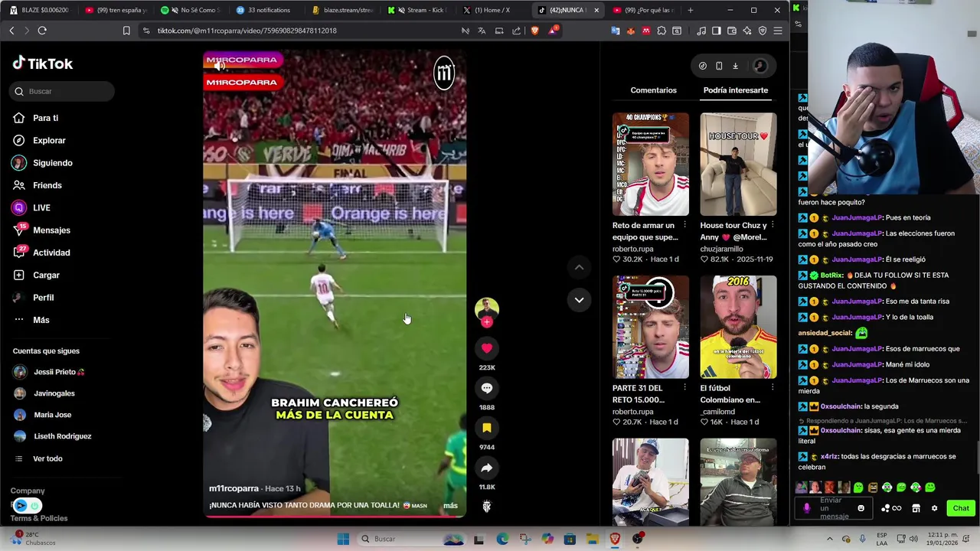Open the Brave Rewards triangle icon
Image resolution: width=980 pixels, height=551 pixels.
553,31
